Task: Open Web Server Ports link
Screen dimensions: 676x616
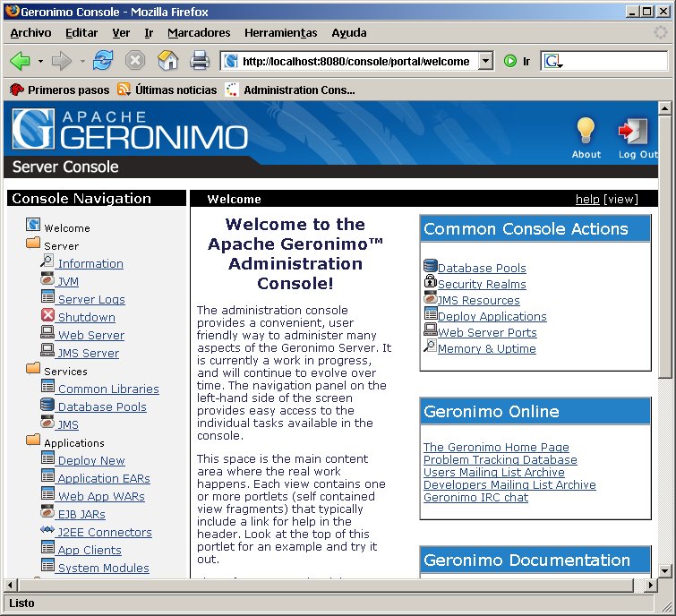Action: (x=487, y=332)
